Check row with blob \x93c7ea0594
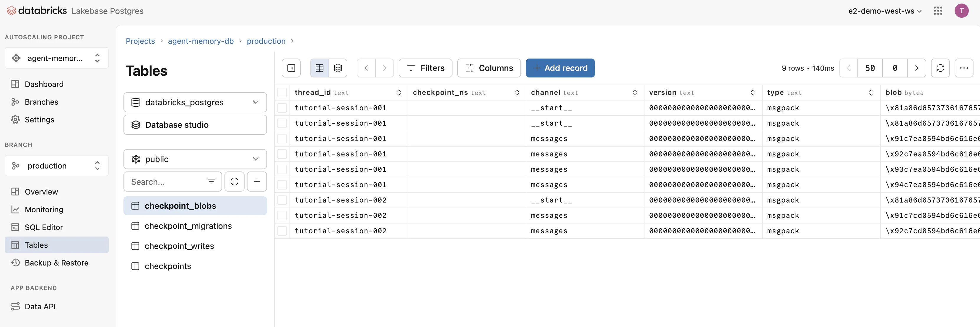The height and width of the screenshot is (327, 980). 282,169
